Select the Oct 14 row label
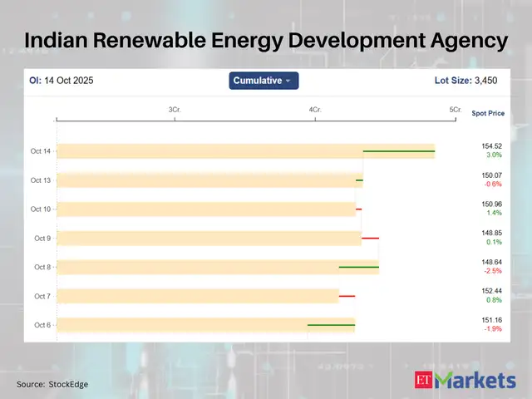Viewport: 532px width, 399px height. (41, 151)
